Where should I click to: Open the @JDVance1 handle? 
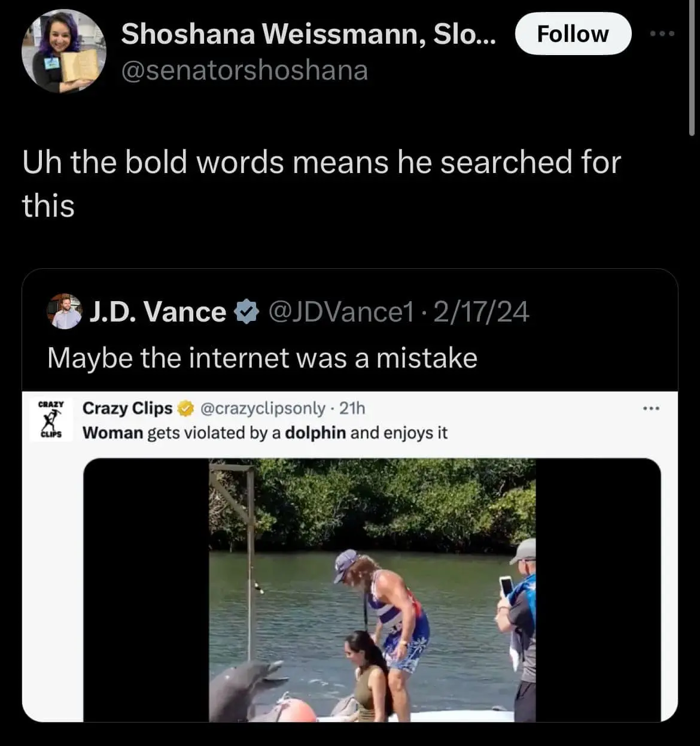tap(342, 312)
